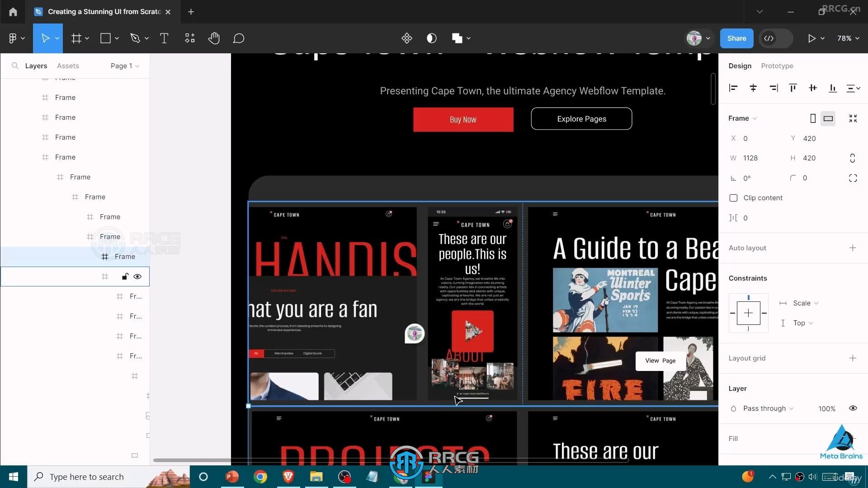Select the Rectangle shape tool
This screenshot has height=488, width=868.
tap(105, 38)
